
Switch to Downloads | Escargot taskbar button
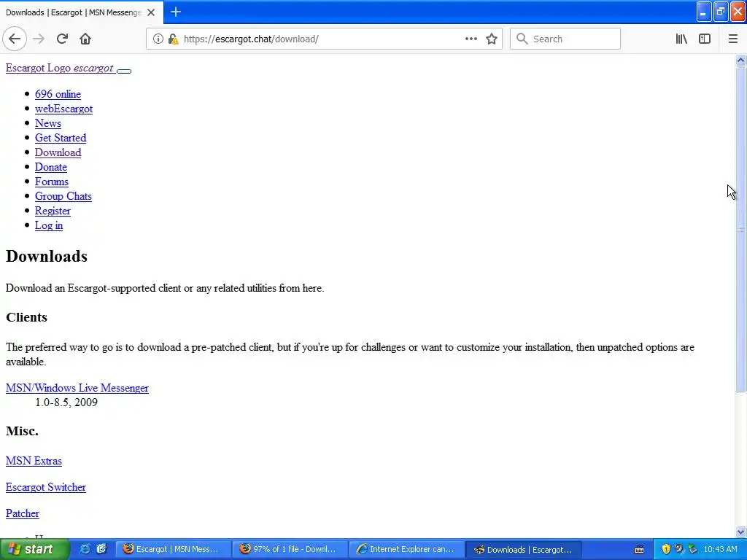point(524,549)
